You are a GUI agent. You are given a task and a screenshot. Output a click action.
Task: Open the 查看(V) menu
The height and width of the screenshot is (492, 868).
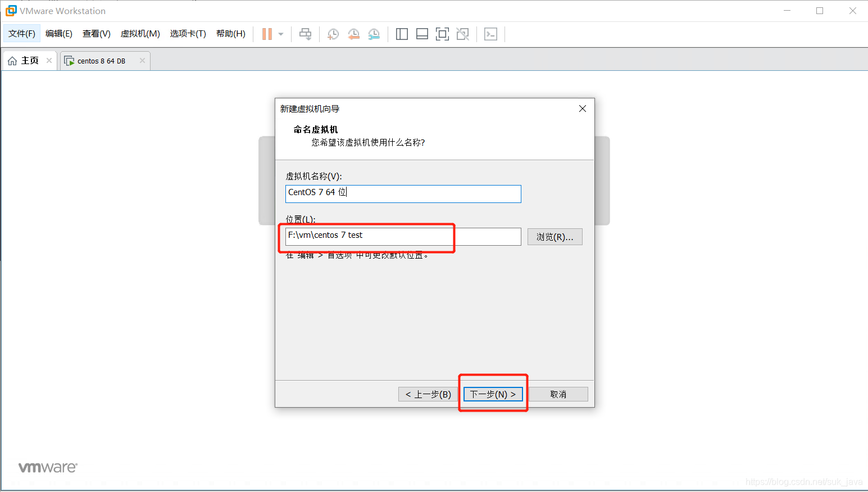[97, 34]
